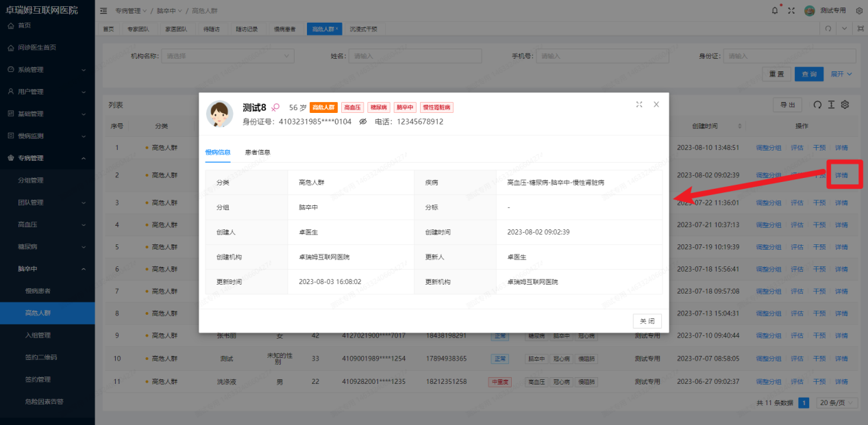Open the notification bell

pos(775,11)
